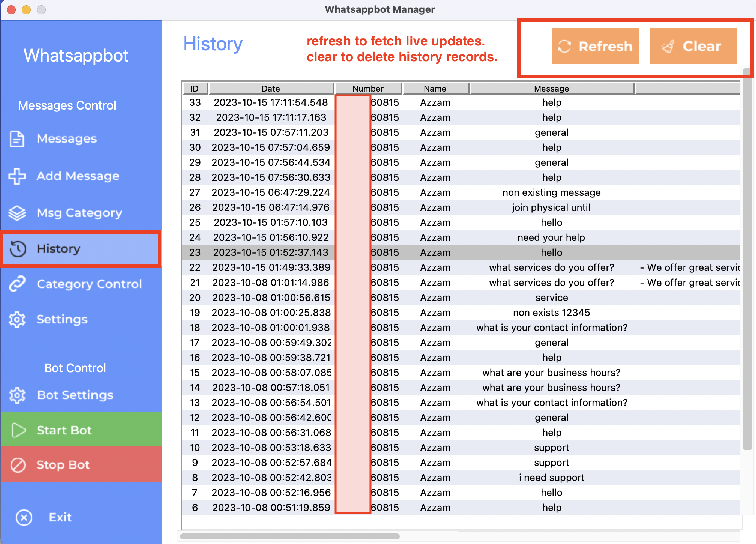756x544 pixels.
Task: Click the History clock icon
Action: click(18, 249)
